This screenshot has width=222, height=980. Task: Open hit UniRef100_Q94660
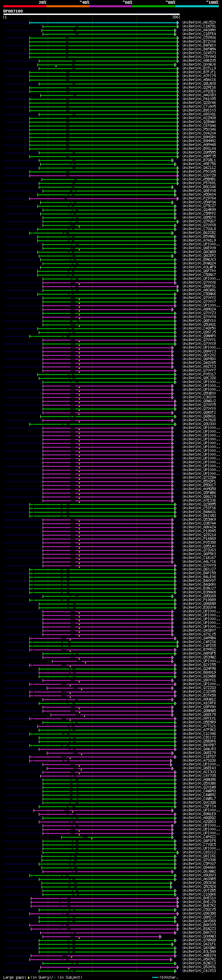199,867
